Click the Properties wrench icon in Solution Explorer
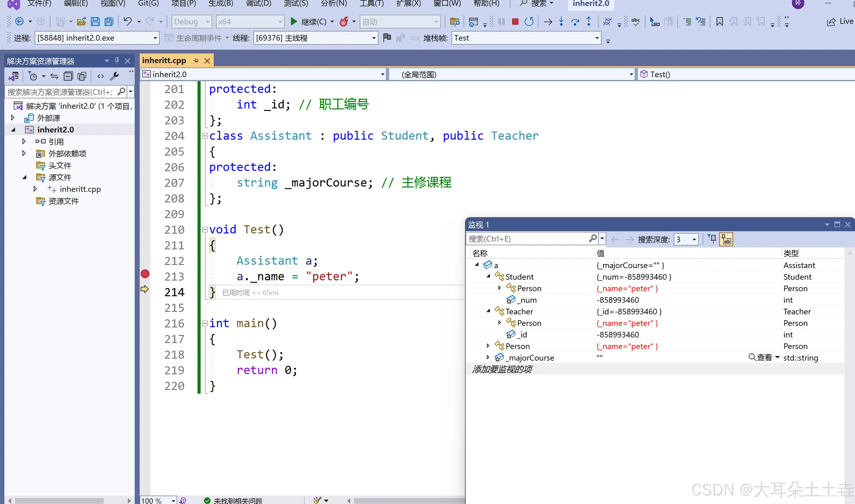This screenshot has width=855, height=504. coord(114,76)
